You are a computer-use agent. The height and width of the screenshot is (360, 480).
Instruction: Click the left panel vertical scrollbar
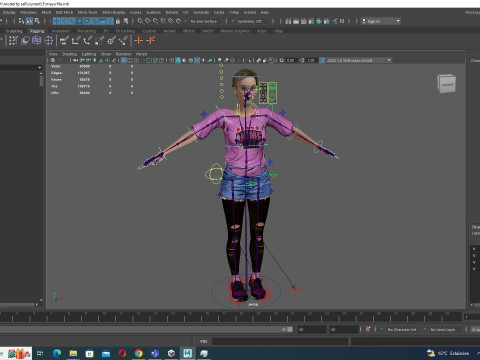click(41, 81)
